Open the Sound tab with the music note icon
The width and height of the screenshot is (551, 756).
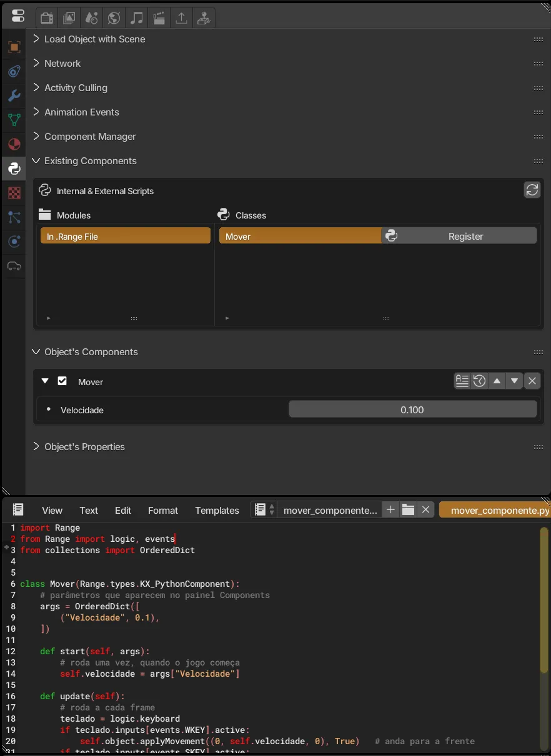pos(136,18)
